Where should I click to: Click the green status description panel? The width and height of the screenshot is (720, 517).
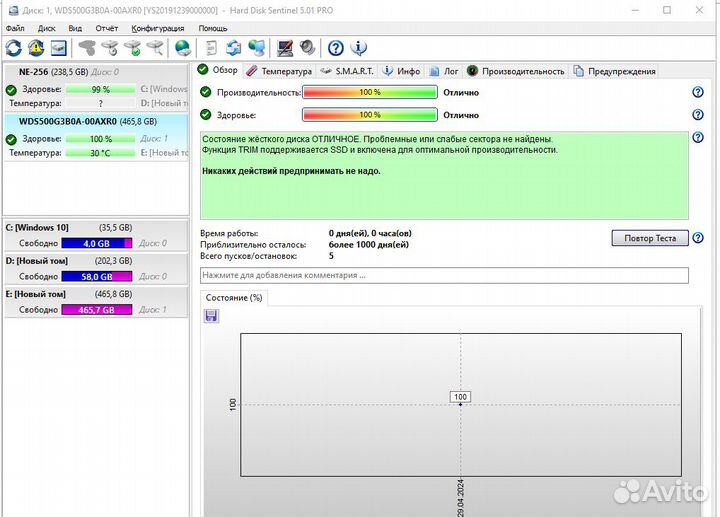[444, 175]
